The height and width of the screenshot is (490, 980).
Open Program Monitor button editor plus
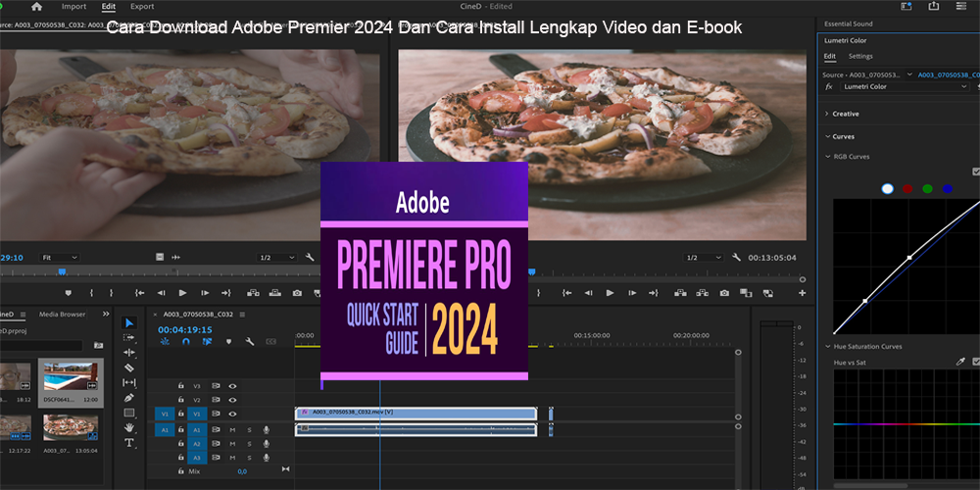tap(802, 293)
